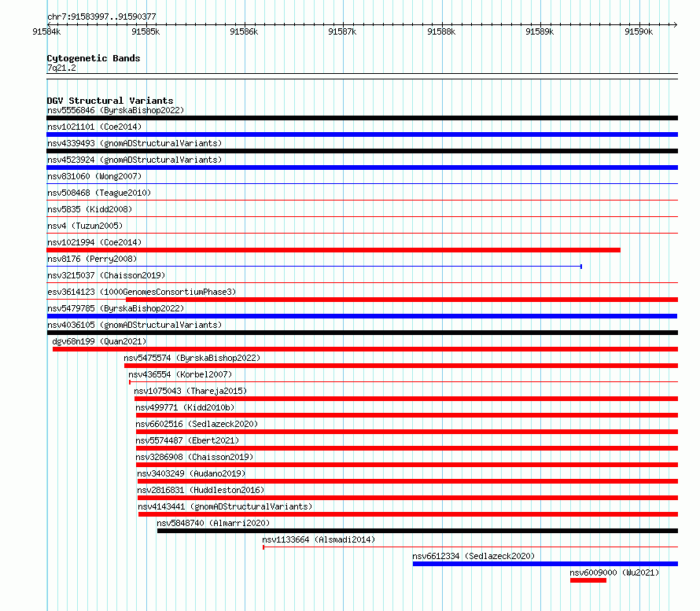This screenshot has width=700, height=611.
Task: Click the 91586k ruler label
Action: click(x=244, y=31)
